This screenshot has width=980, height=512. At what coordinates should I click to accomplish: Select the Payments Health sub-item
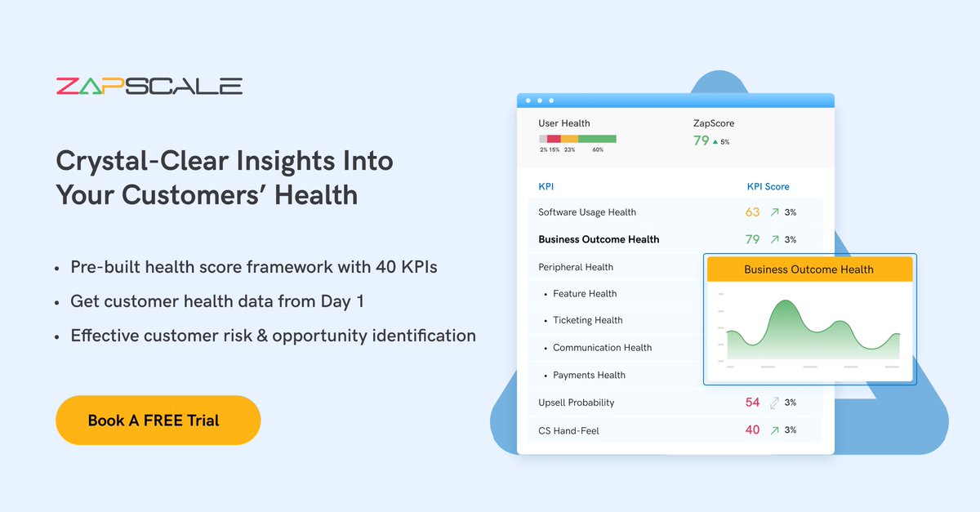589,376
